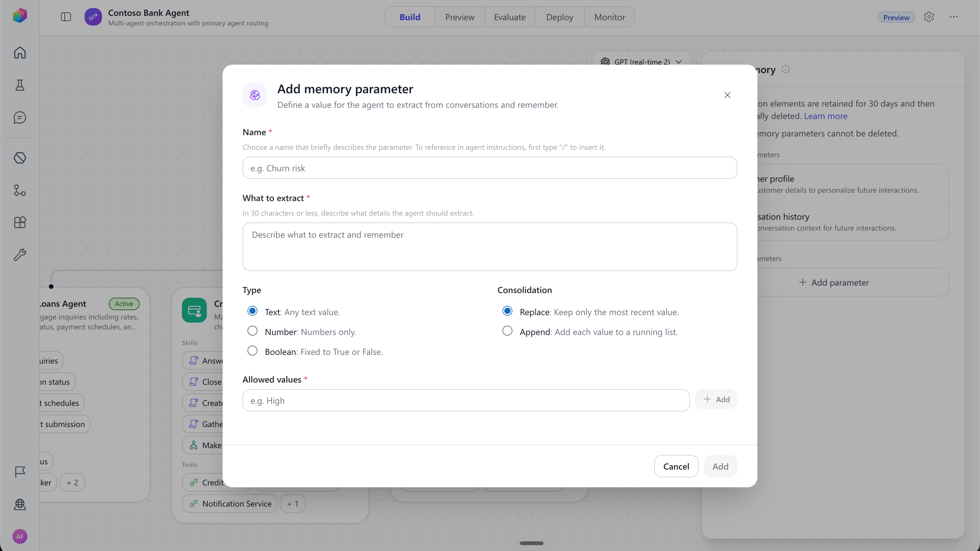
Task: Open the flag icon in sidebar
Action: click(x=20, y=472)
